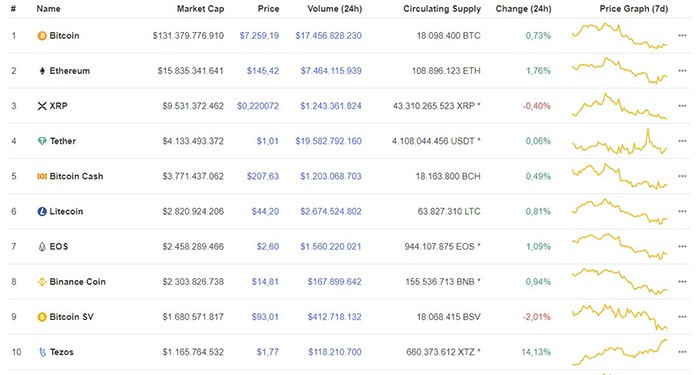
Task: Open the three-dot menu for Litecoin row
Action: click(x=682, y=211)
